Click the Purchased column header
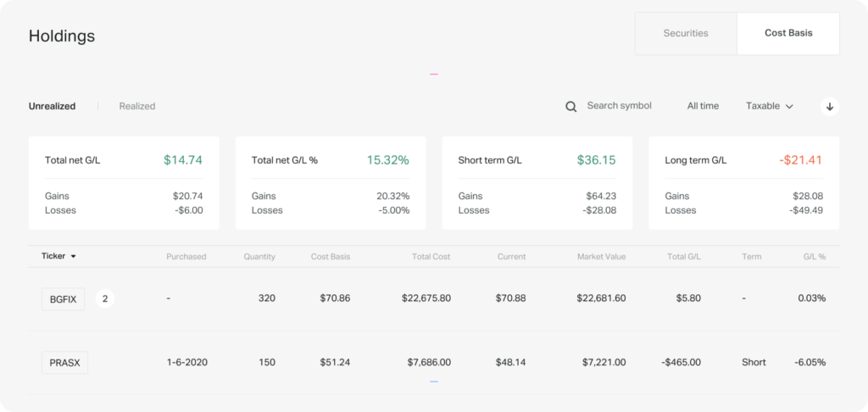 pos(186,256)
